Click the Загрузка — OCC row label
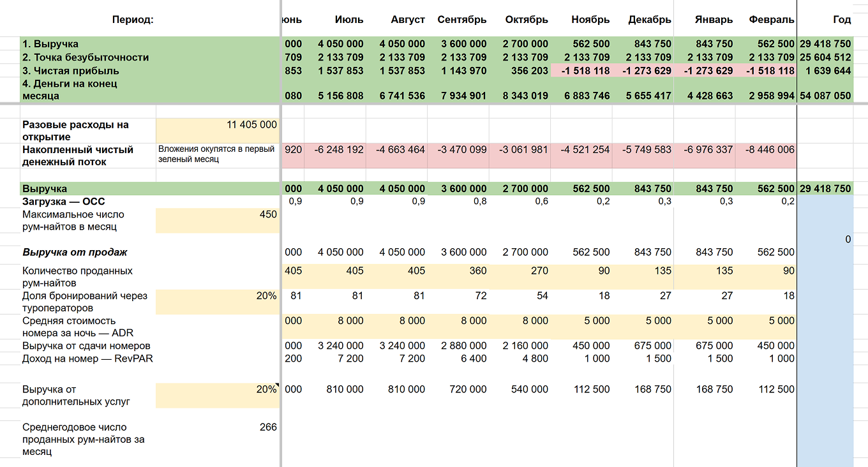This screenshot has width=868, height=467. pyautogui.click(x=63, y=202)
